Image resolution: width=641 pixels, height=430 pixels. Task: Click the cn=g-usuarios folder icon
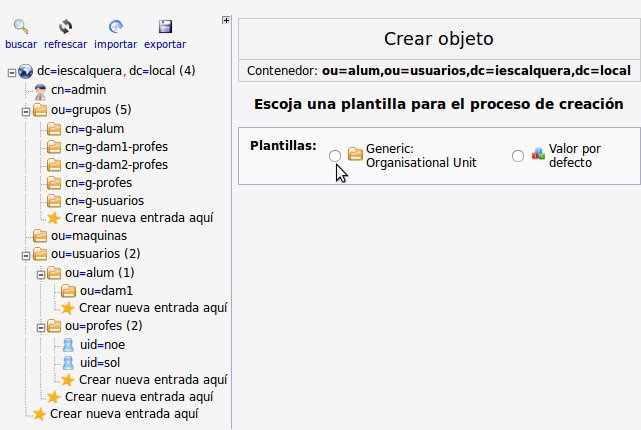pos(54,201)
